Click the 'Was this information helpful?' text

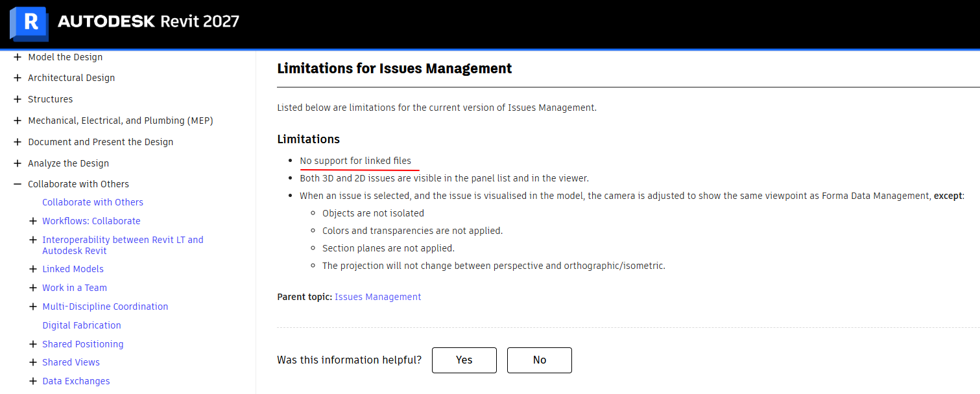click(x=349, y=360)
